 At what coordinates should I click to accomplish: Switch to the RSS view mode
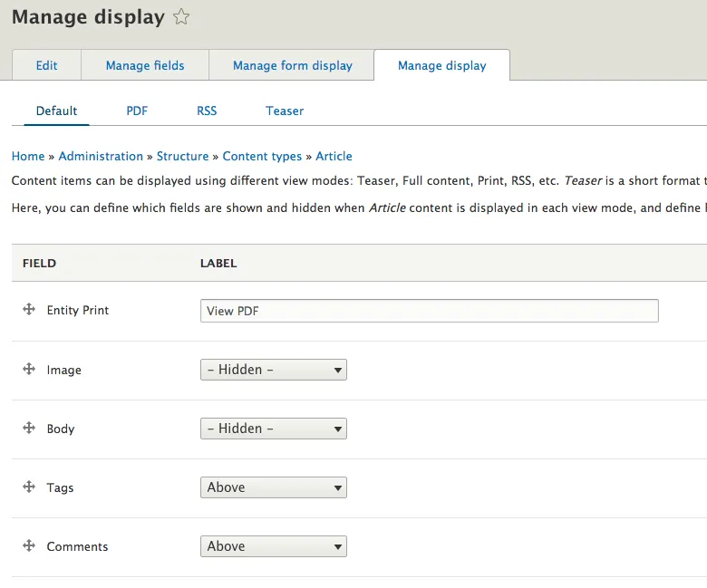point(207,111)
